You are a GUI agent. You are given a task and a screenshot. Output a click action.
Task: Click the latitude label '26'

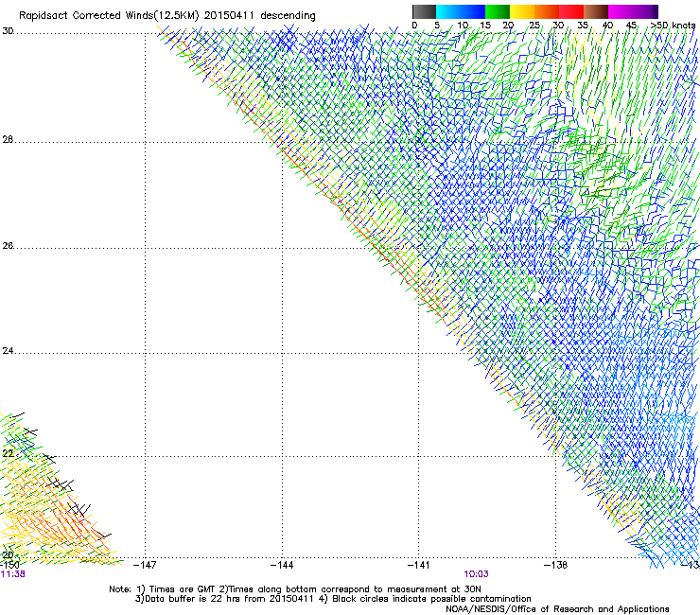8,246
